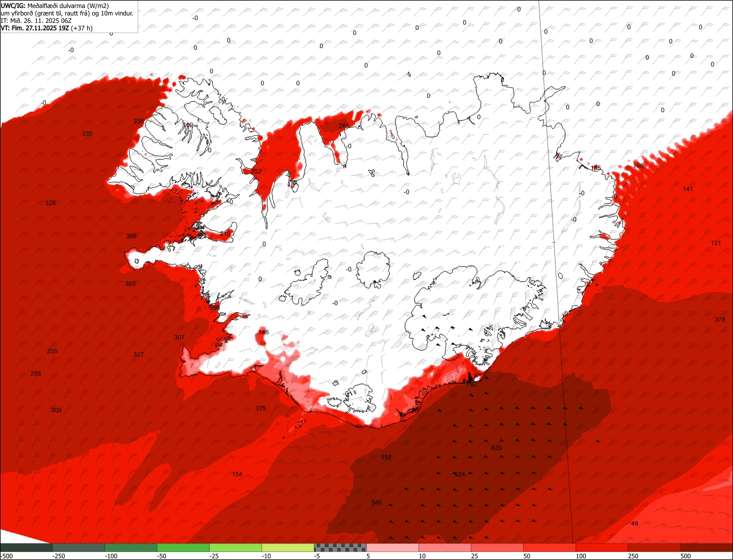Click the map value '335'
The image size is (733, 560).
click(x=87, y=133)
